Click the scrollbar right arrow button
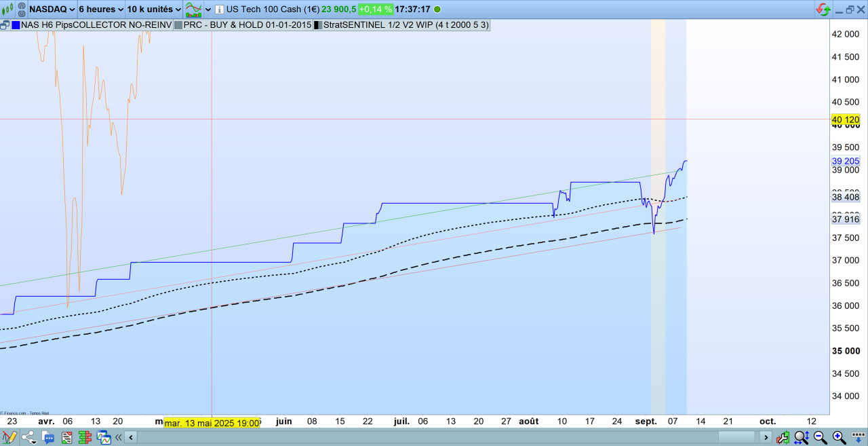 click(x=766, y=437)
